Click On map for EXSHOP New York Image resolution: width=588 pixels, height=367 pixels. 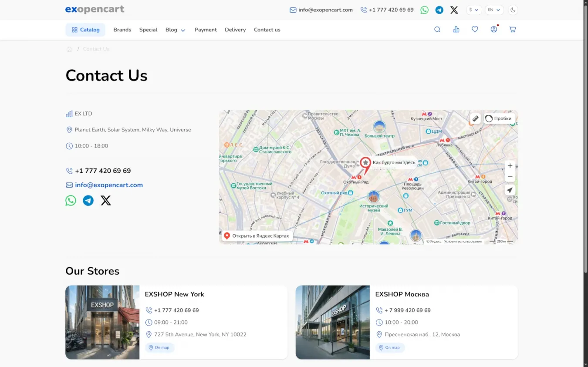tap(159, 347)
